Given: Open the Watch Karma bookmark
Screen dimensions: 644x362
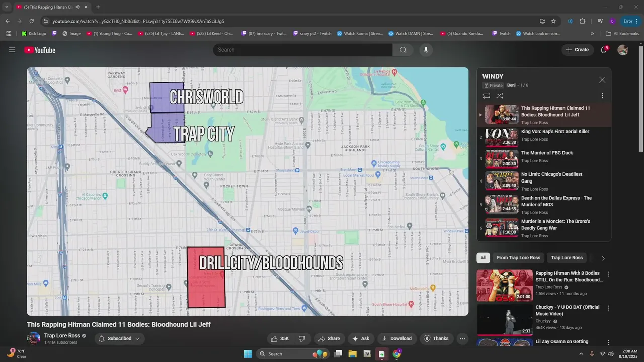Looking at the screenshot, I should tap(360, 34).
